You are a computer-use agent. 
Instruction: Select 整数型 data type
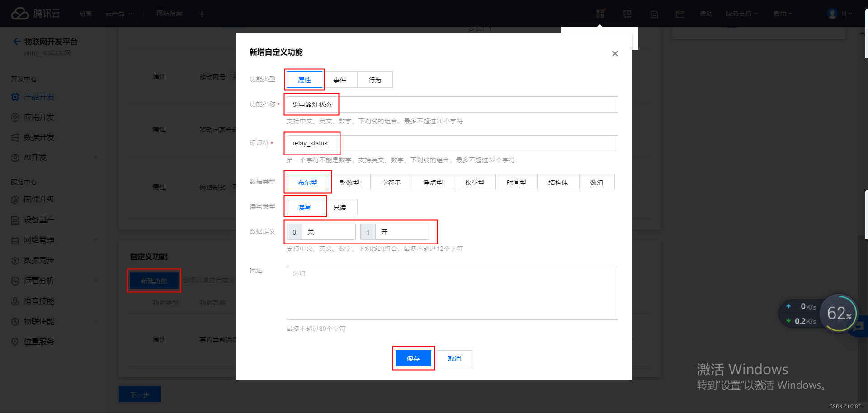point(349,183)
